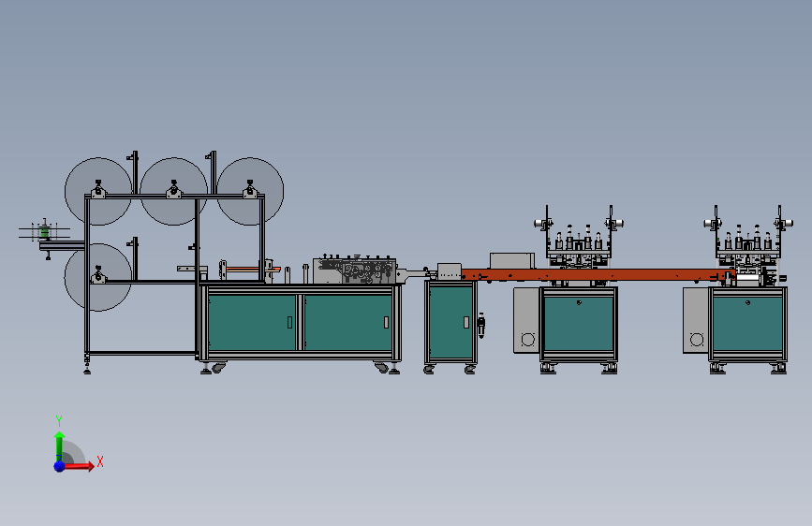
Task: Select the grey box sitting on the conveyor
Action: point(512,261)
